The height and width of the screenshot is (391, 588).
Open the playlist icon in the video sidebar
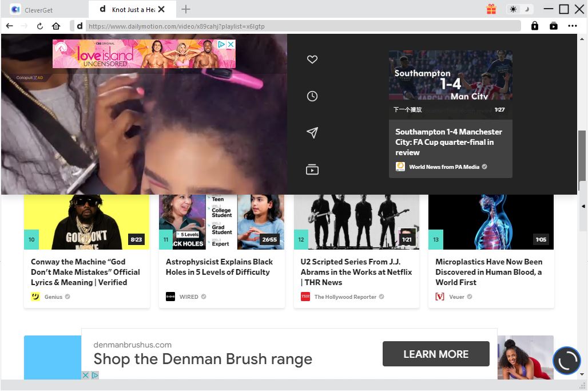(x=312, y=169)
